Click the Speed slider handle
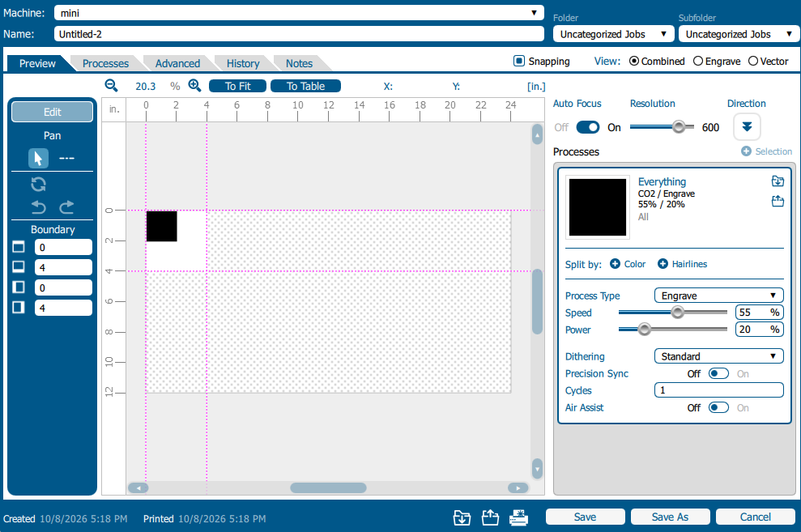Viewport: 801px width, 532px height. [677, 312]
